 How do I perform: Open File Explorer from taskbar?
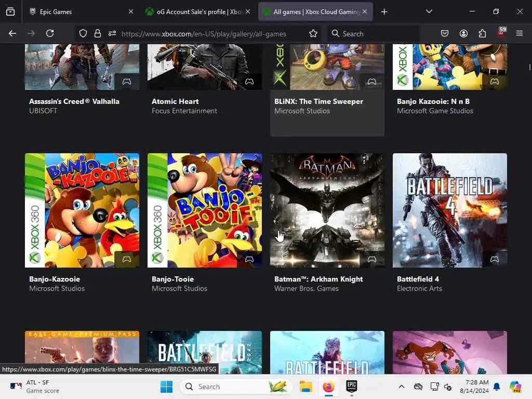305,387
